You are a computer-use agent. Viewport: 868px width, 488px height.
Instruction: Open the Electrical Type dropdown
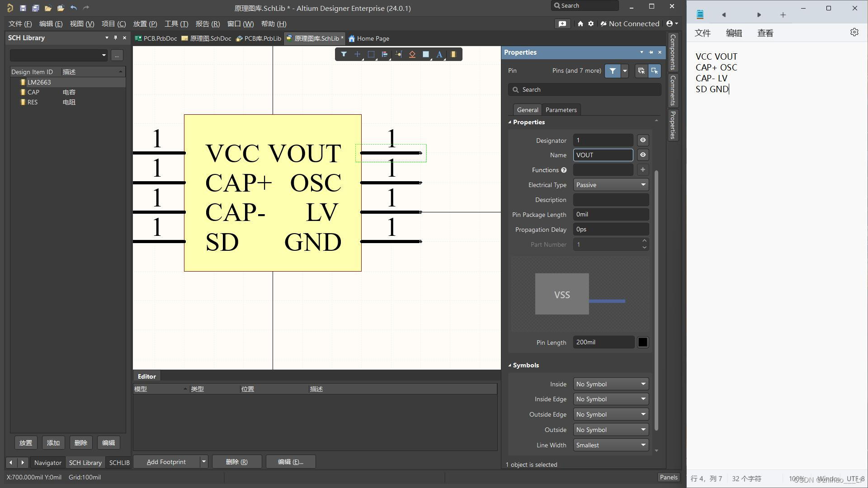point(610,185)
